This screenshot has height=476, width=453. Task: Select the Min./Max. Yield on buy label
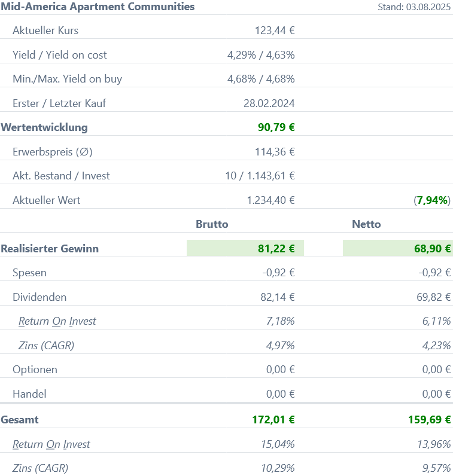point(67,79)
